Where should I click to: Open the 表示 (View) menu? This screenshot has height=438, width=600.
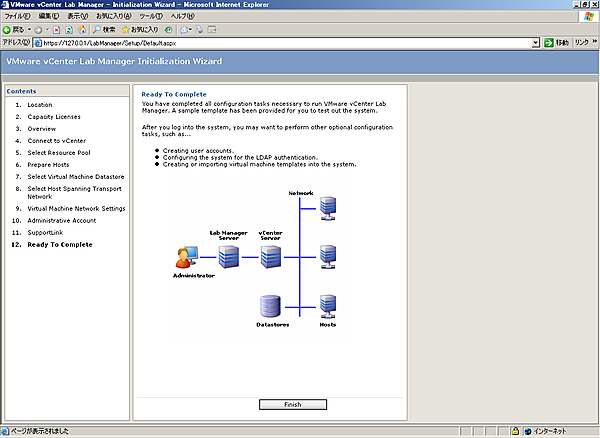click(x=77, y=17)
